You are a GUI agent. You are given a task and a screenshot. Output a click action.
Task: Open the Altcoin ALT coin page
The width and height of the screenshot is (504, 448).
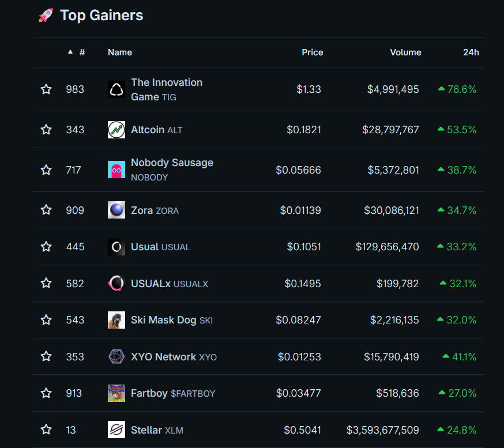[x=156, y=130]
